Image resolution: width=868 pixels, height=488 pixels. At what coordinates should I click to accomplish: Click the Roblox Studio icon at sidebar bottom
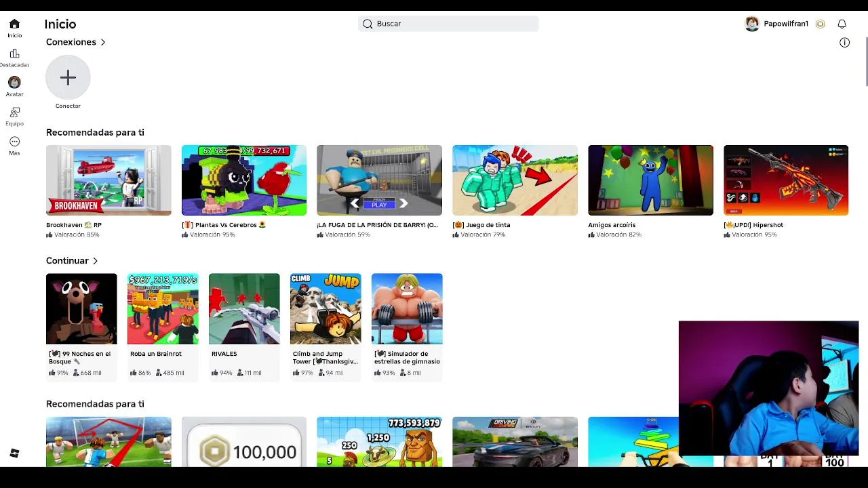pos(14,453)
